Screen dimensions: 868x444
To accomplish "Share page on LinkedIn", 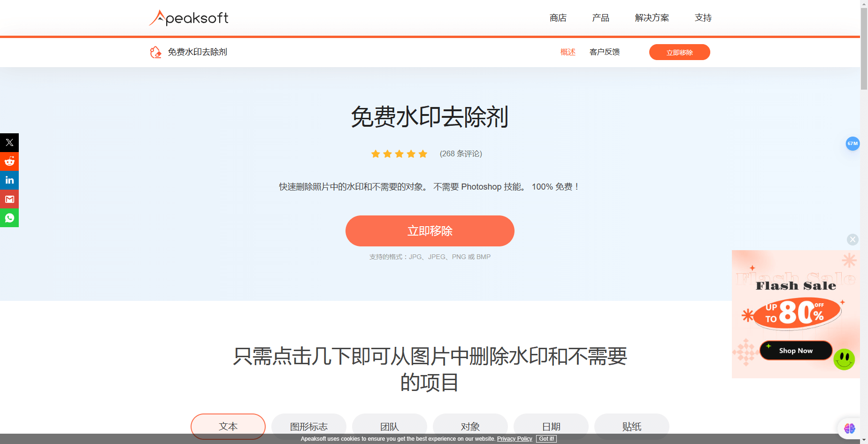I will point(9,180).
